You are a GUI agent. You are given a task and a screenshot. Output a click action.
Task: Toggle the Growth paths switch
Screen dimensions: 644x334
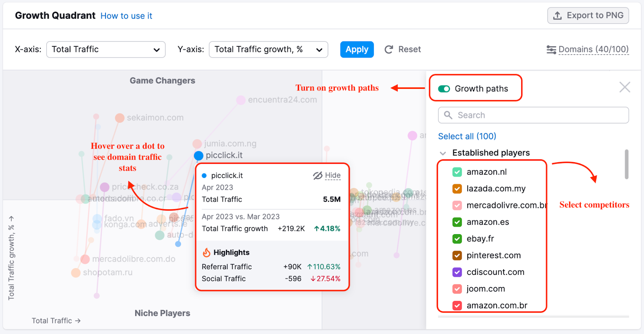tap(444, 89)
